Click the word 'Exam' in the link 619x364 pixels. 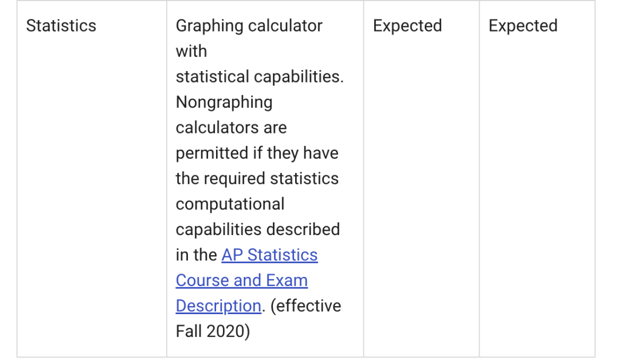click(287, 280)
